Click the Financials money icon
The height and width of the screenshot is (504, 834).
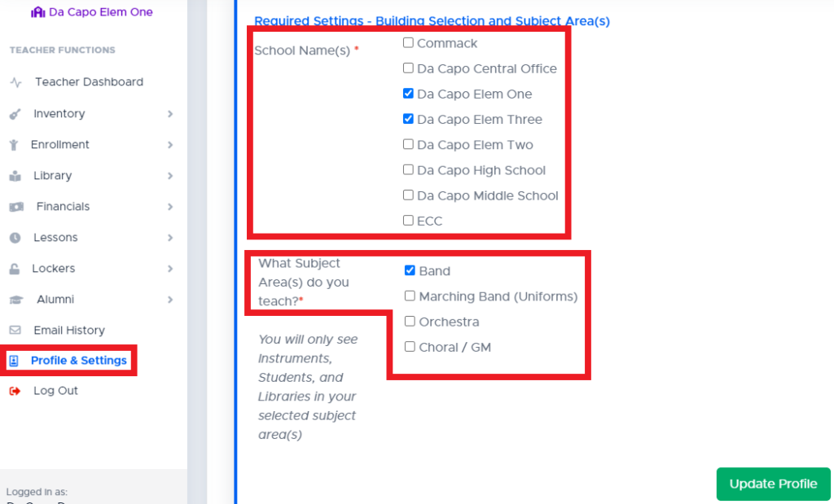(x=15, y=207)
